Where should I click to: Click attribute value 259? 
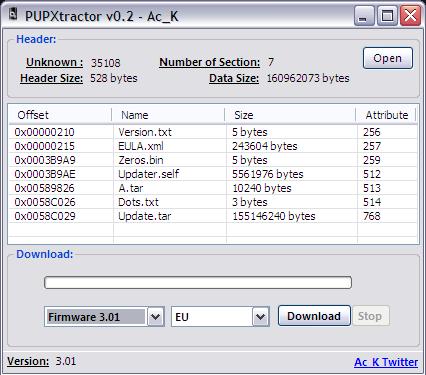(x=372, y=160)
